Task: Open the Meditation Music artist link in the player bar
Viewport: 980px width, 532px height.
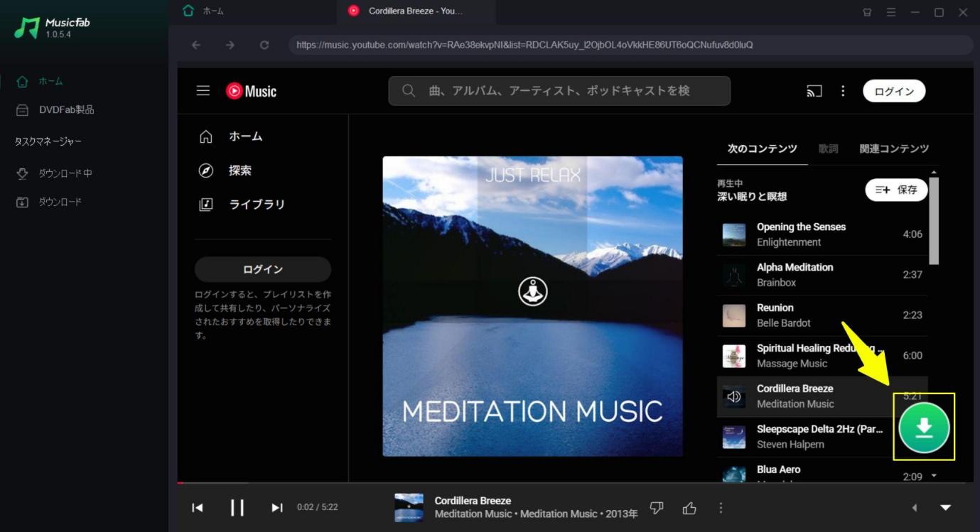Action: click(x=472, y=514)
